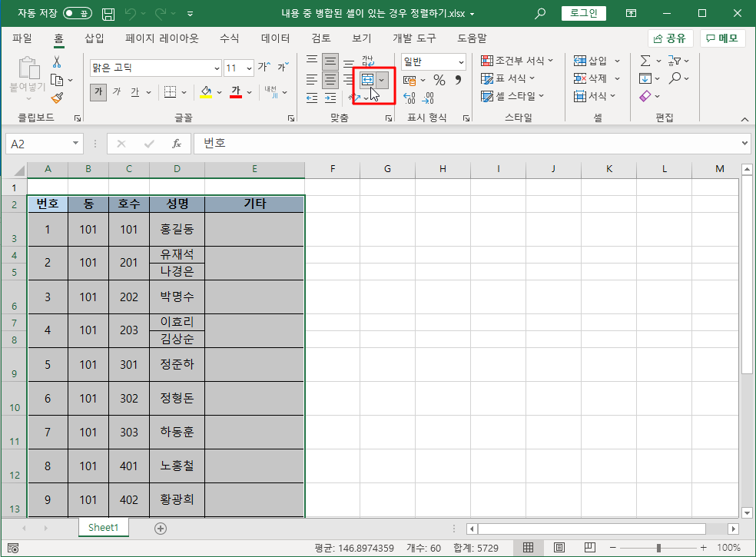This screenshot has height=557, width=756.
Task: Click the Undo arrow icon
Action: tap(130, 14)
